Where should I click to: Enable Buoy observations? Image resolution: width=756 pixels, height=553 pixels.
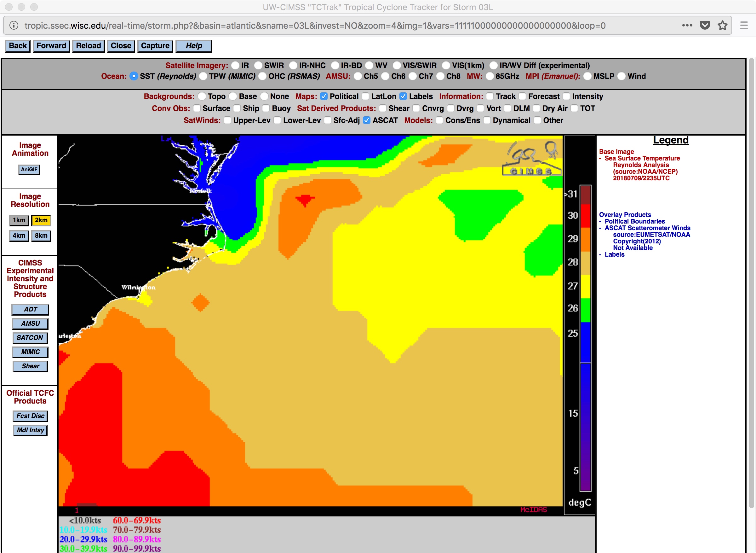pyautogui.click(x=266, y=108)
